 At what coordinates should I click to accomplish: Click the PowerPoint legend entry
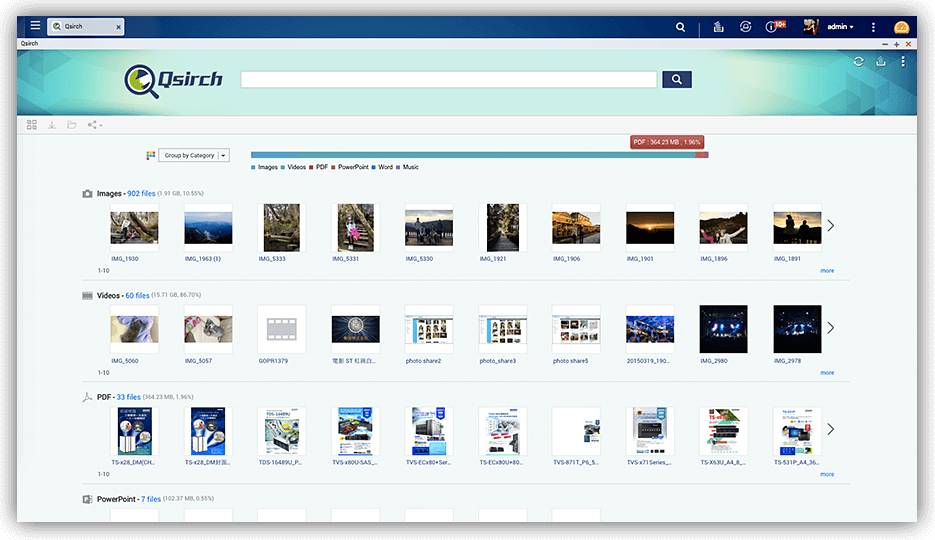point(350,167)
